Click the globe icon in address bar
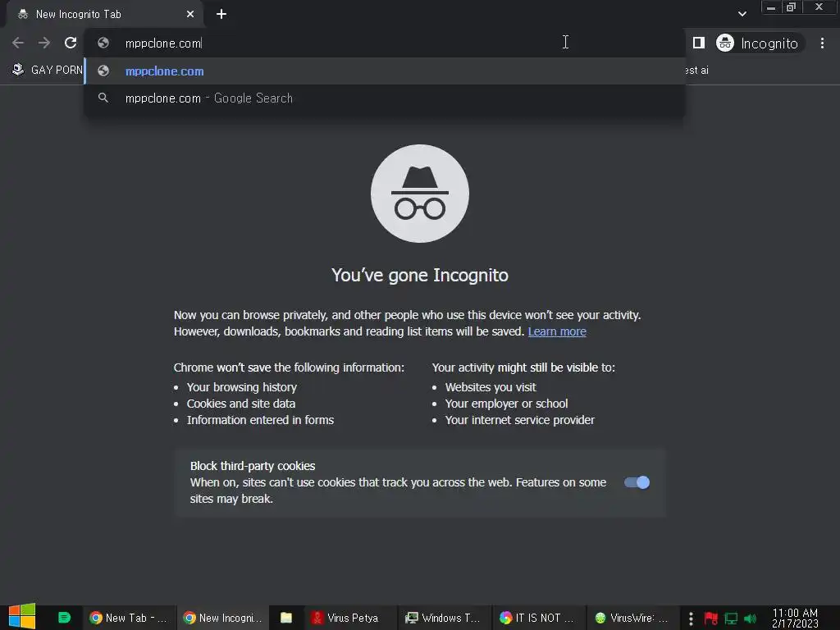This screenshot has width=840, height=630. [x=103, y=43]
